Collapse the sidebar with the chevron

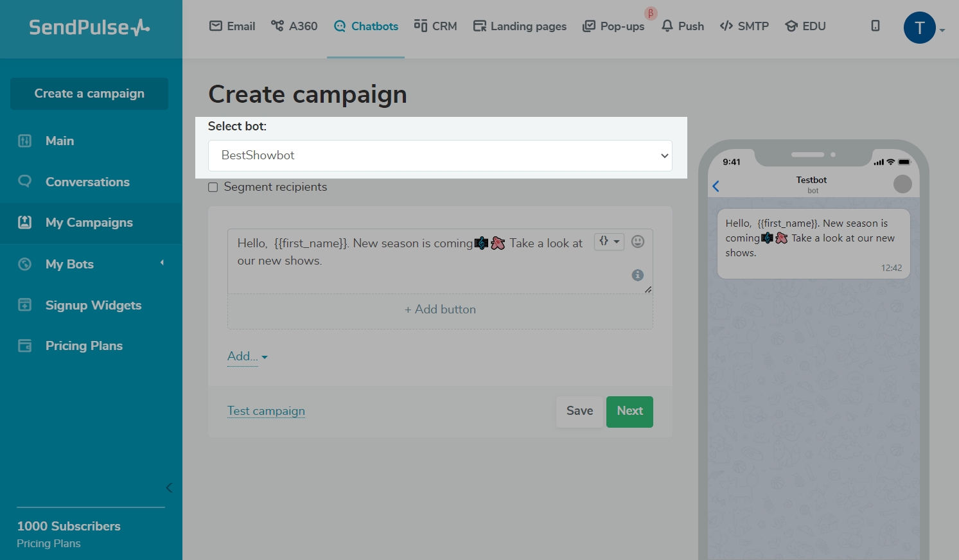[169, 487]
